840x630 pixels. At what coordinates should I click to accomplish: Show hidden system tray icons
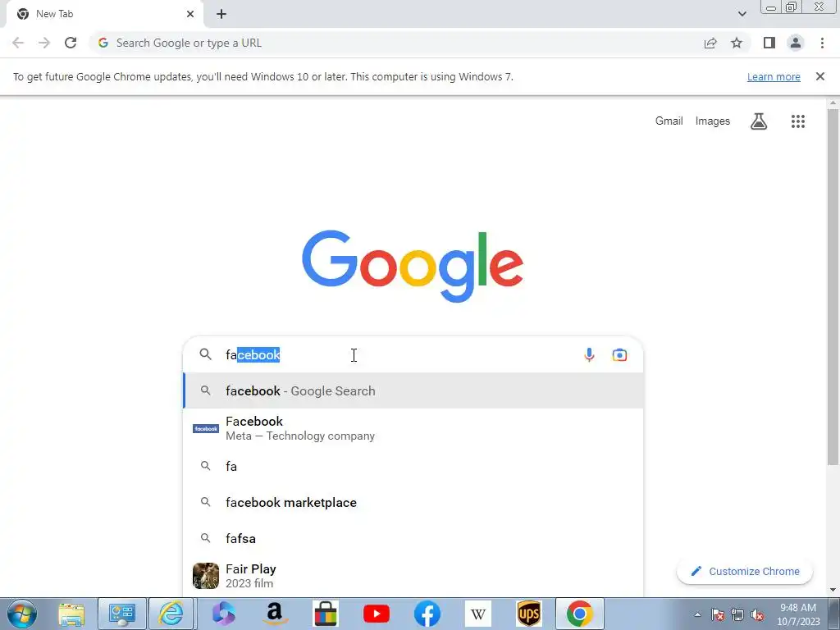click(x=697, y=614)
